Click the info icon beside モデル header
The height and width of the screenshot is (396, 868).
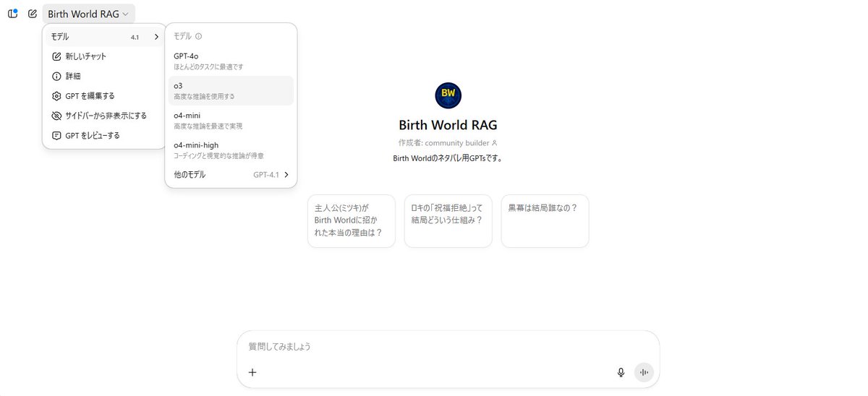click(x=199, y=36)
